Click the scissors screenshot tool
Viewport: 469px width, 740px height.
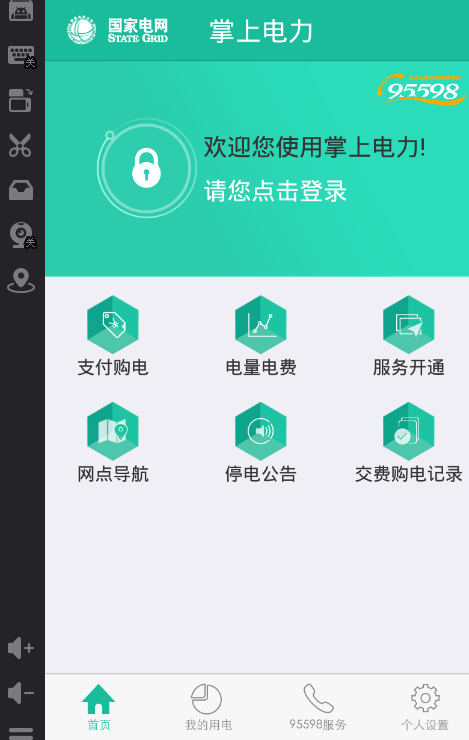click(20, 145)
